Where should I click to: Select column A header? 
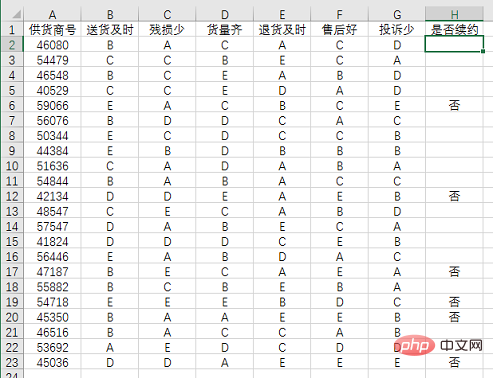coord(52,14)
